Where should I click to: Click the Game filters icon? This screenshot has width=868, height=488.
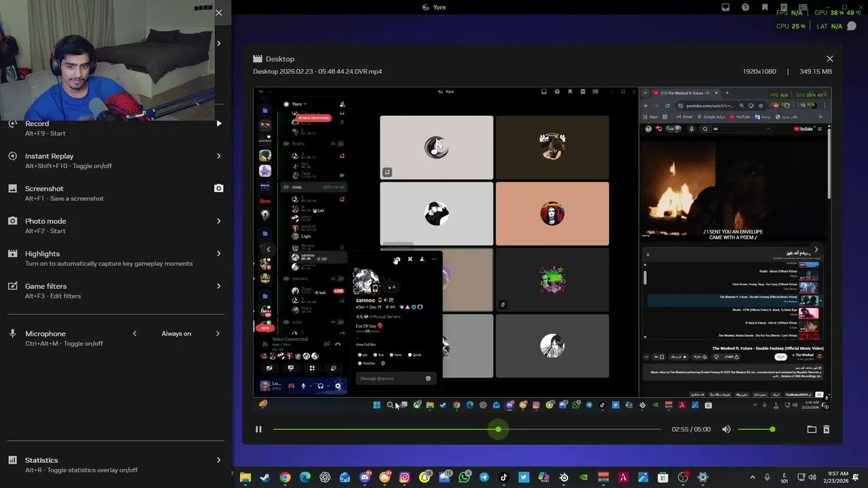pos(12,286)
